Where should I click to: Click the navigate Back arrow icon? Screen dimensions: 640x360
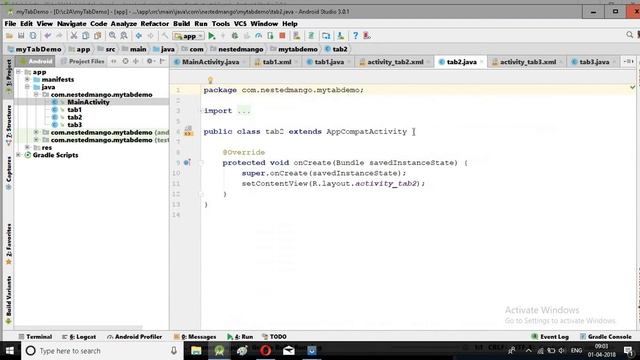pos(139,36)
